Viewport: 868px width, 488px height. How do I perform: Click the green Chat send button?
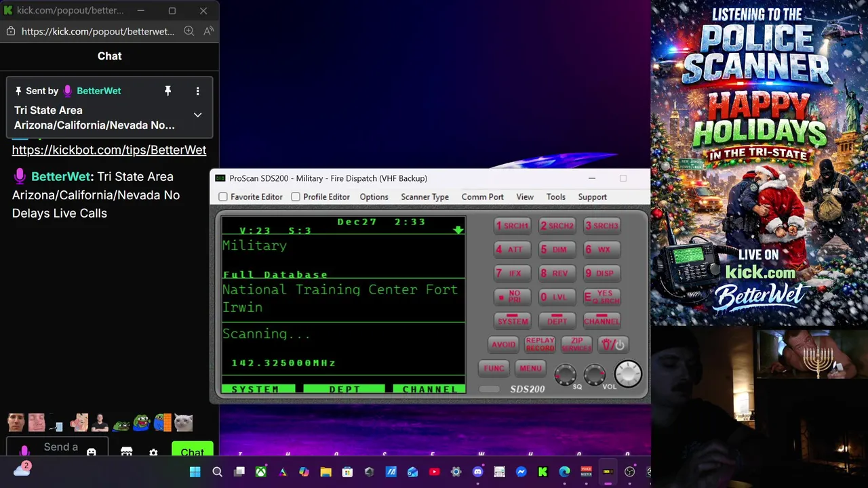tap(192, 451)
